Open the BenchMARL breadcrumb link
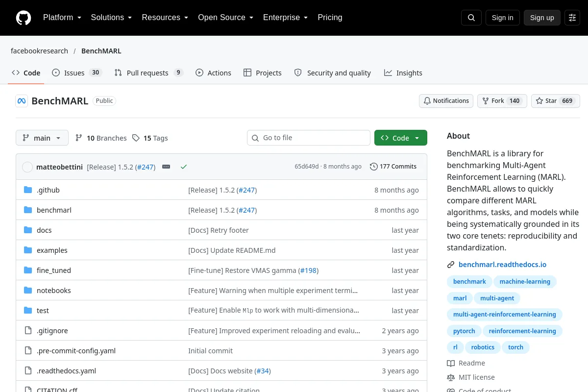This screenshot has width=588, height=392. [x=101, y=51]
